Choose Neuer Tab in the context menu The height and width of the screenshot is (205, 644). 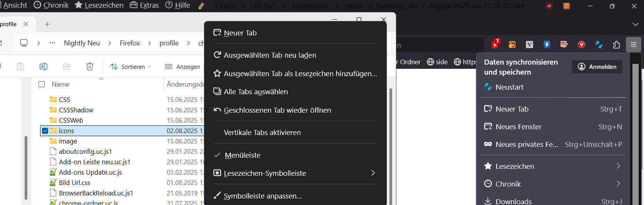(x=240, y=33)
